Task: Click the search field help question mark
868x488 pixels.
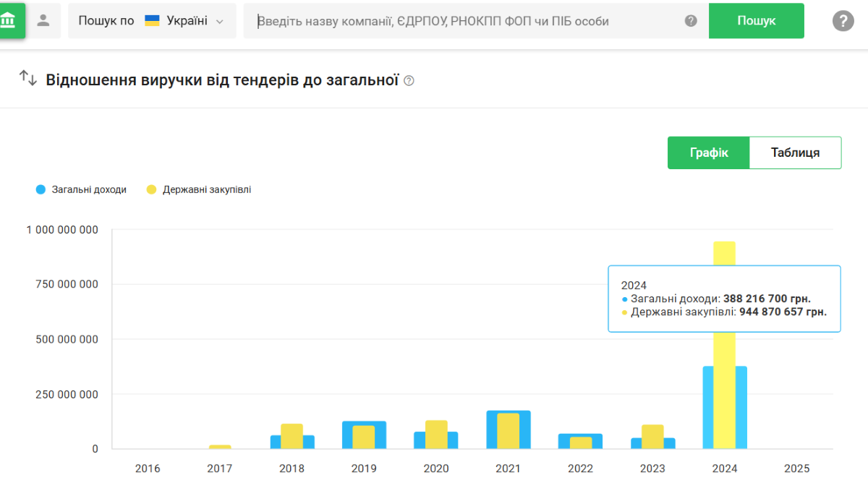Action: 691,21
